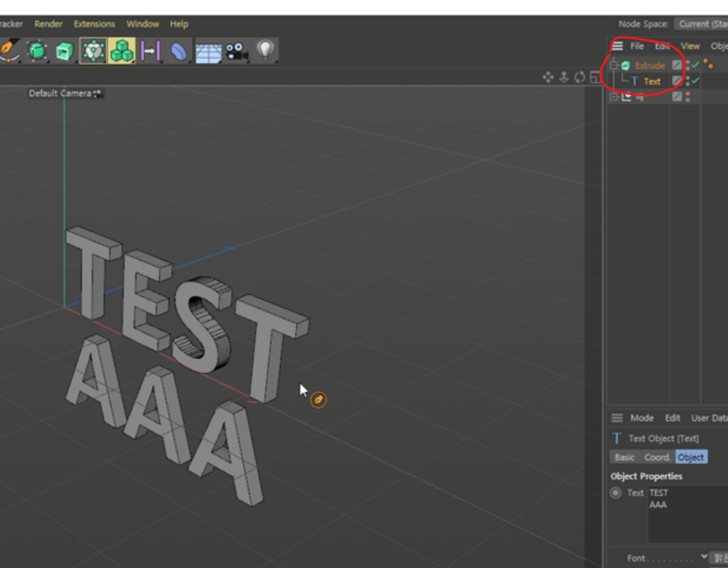Image resolution: width=728 pixels, height=568 pixels.
Task: Open Attribute Manager Mode menu
Action: point(642,418)
